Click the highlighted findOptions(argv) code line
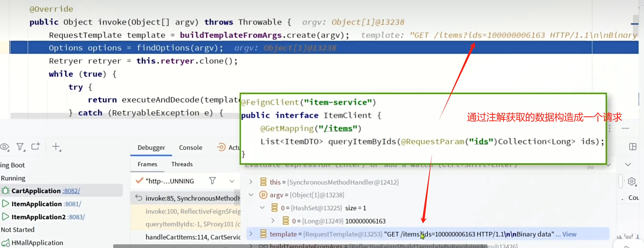The height and width of the screenshot is (248, 644). click(x=324, y=48)
